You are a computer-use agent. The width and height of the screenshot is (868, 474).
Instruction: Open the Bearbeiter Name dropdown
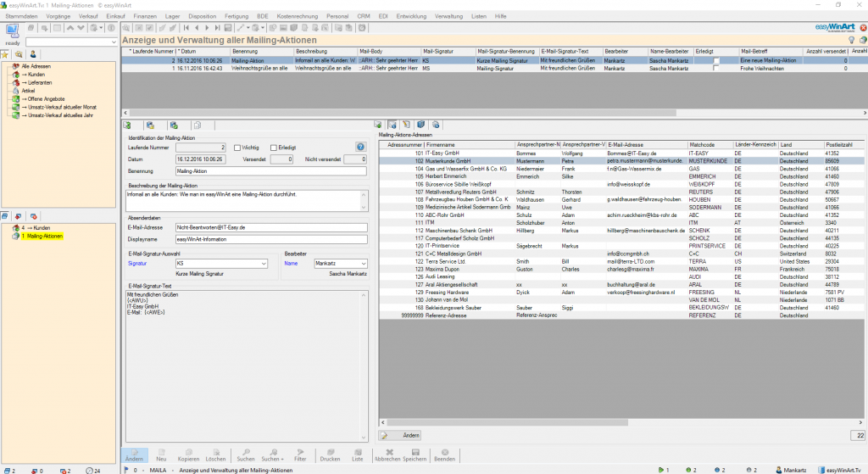[x=363, y=264]
